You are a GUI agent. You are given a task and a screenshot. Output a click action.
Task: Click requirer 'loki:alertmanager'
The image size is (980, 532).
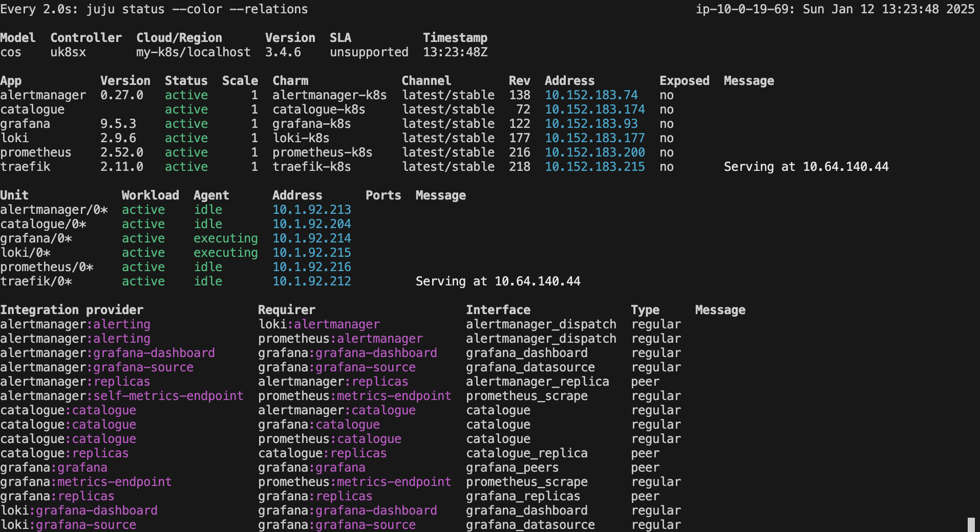click(319, 324)
